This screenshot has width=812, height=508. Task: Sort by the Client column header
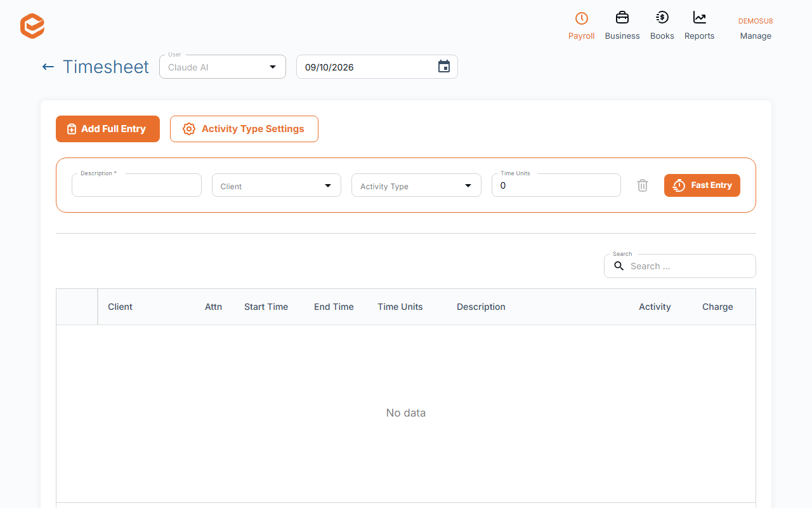[120, 307]
